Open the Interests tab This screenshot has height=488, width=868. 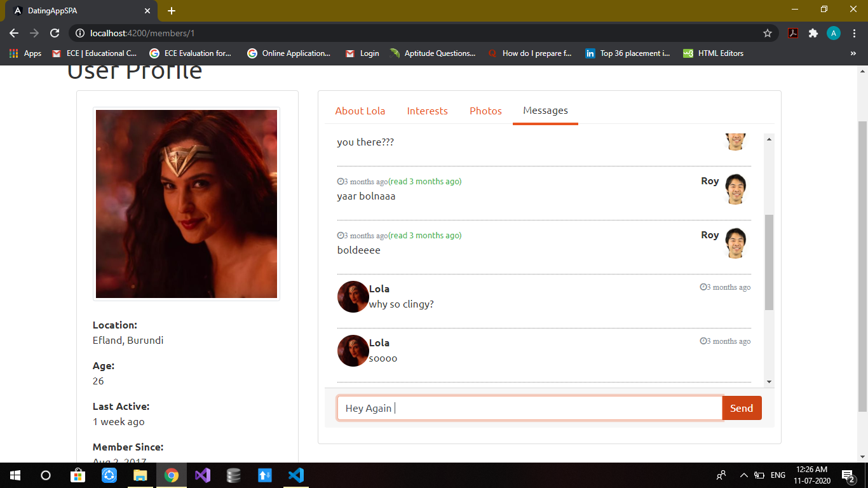pos(427,111)
